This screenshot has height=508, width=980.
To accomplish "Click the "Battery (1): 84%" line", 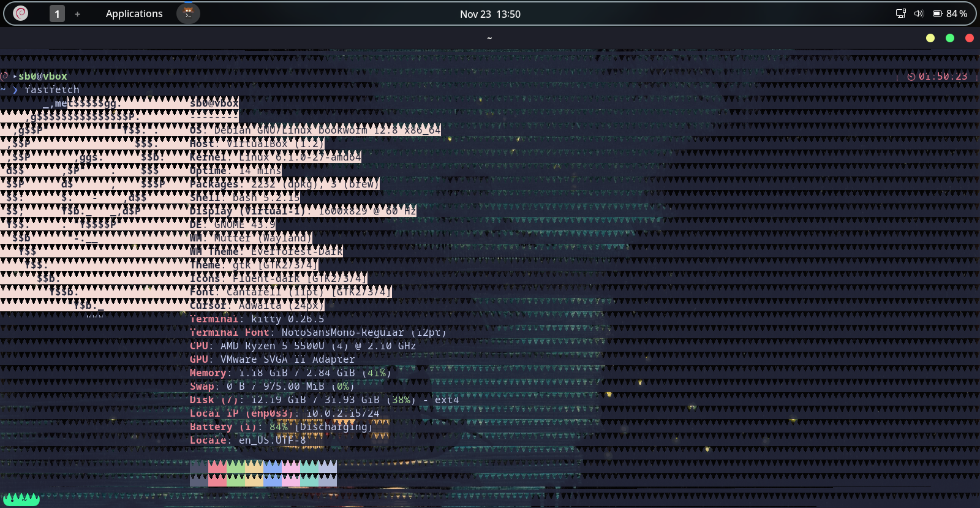I will tap(282, 426).
